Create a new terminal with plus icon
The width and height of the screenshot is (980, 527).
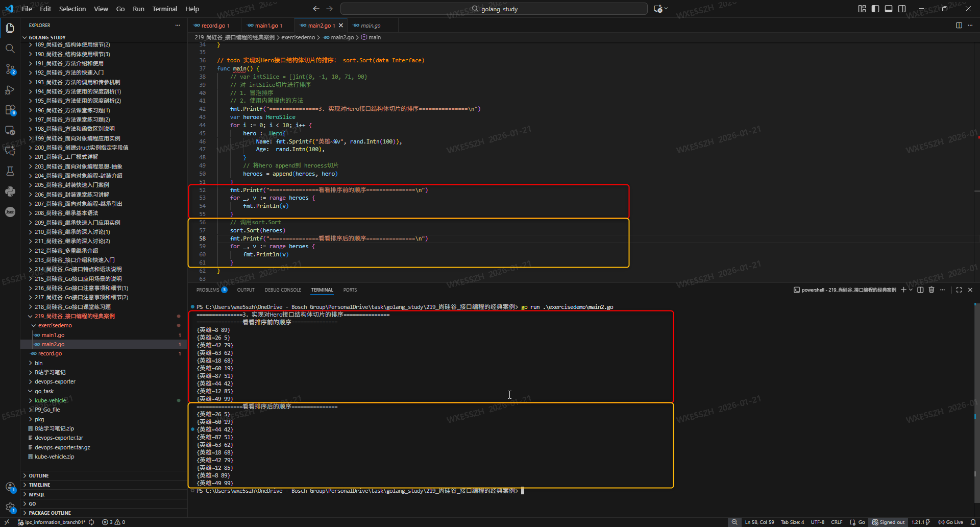click(903, 290)
